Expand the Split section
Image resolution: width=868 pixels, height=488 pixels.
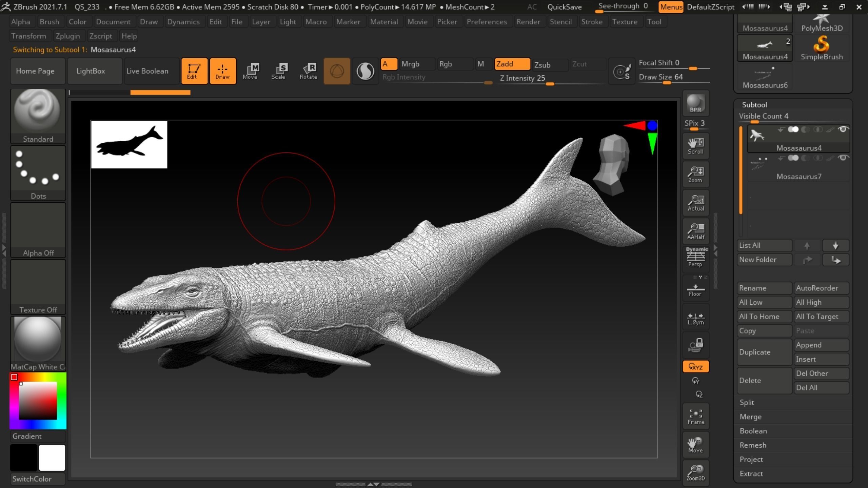[x=747, y=402]
